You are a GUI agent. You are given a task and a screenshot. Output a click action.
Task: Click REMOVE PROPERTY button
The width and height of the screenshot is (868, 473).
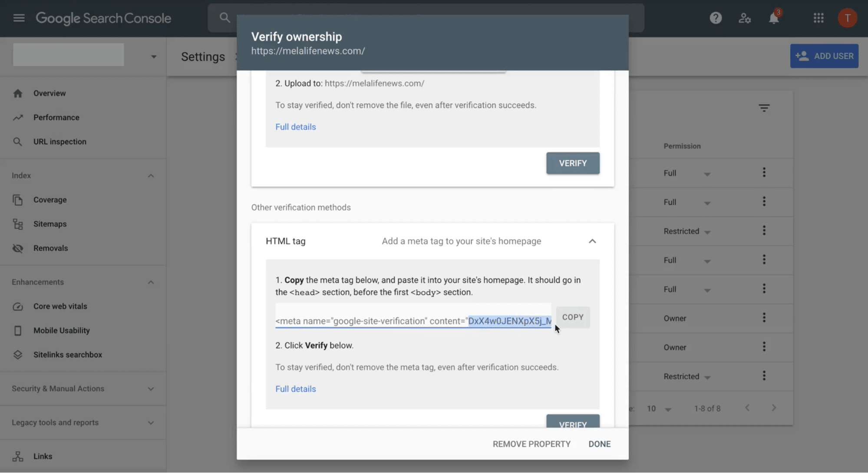point(531,444)
